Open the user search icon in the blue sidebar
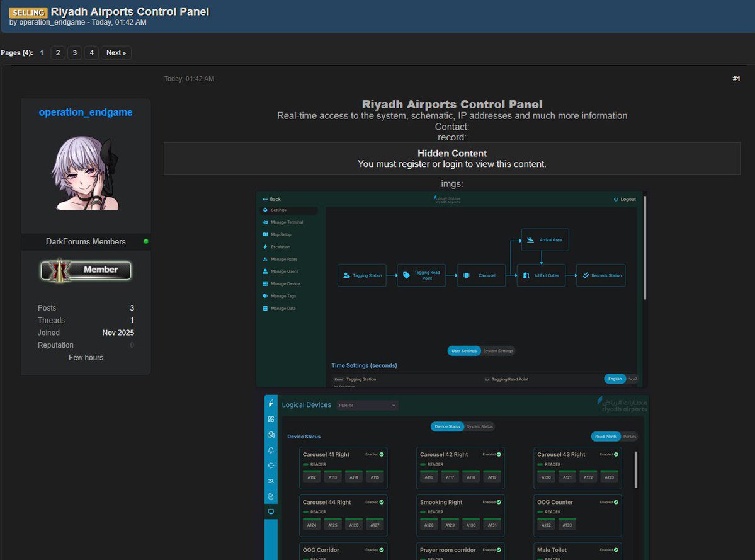 point(271,481)
